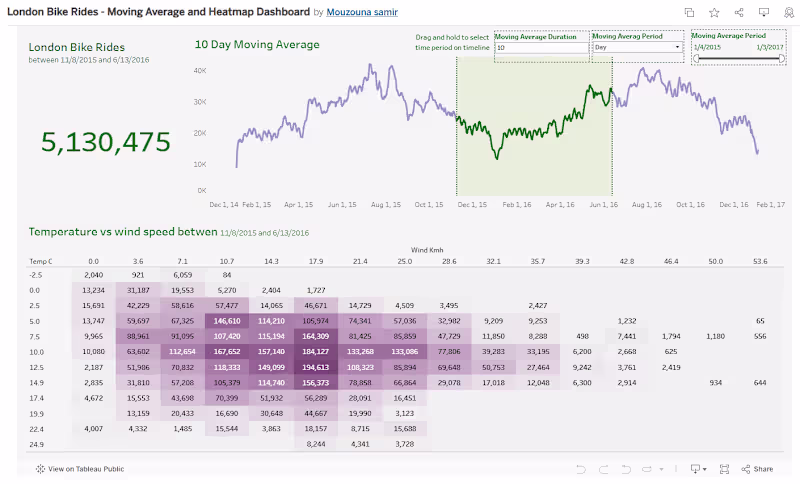Click the left handle of the date range slider

(x=697, y=58)
